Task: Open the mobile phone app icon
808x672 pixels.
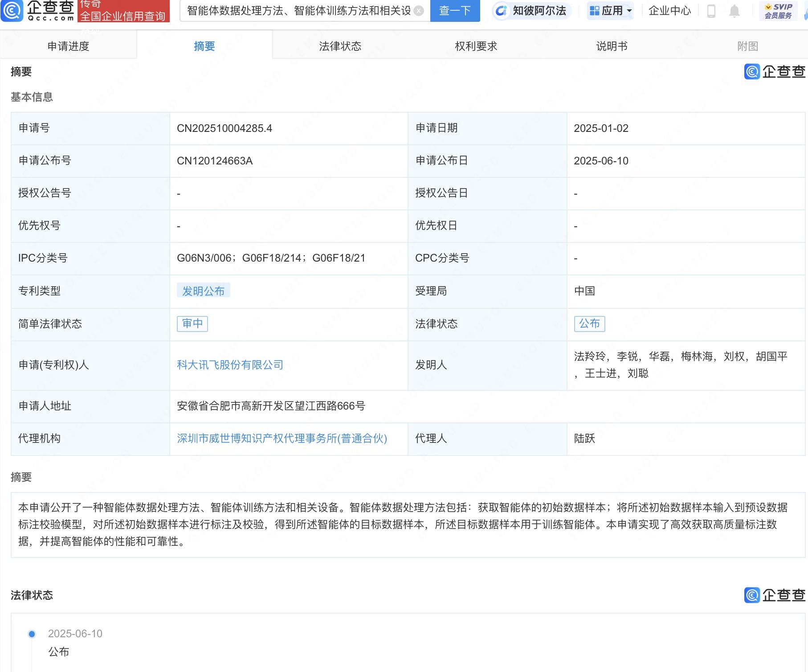Action: click(x=711, y=11)
